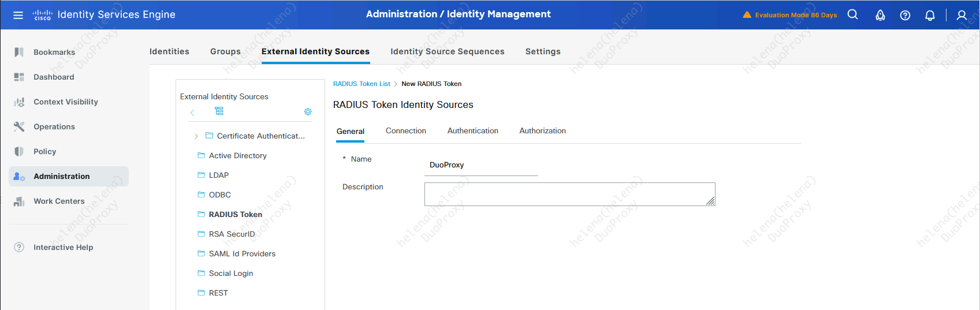
Task: Select Active Directory in the tree
Action: coord(237,156)
